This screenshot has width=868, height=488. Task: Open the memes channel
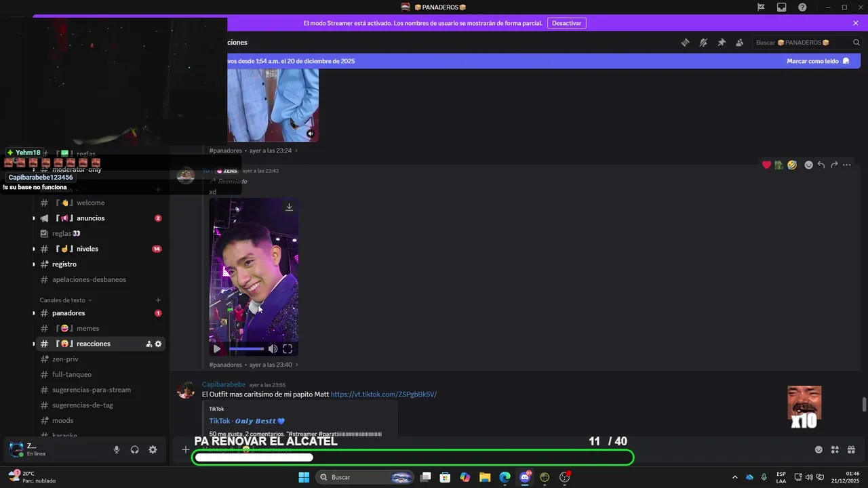pyautogui.click(x=99, y=329)
